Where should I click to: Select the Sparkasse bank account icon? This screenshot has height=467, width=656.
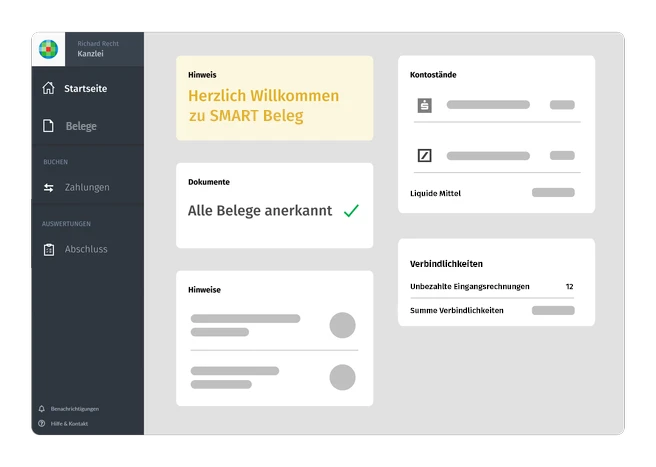pyautogui.click(x=424, y=105)
